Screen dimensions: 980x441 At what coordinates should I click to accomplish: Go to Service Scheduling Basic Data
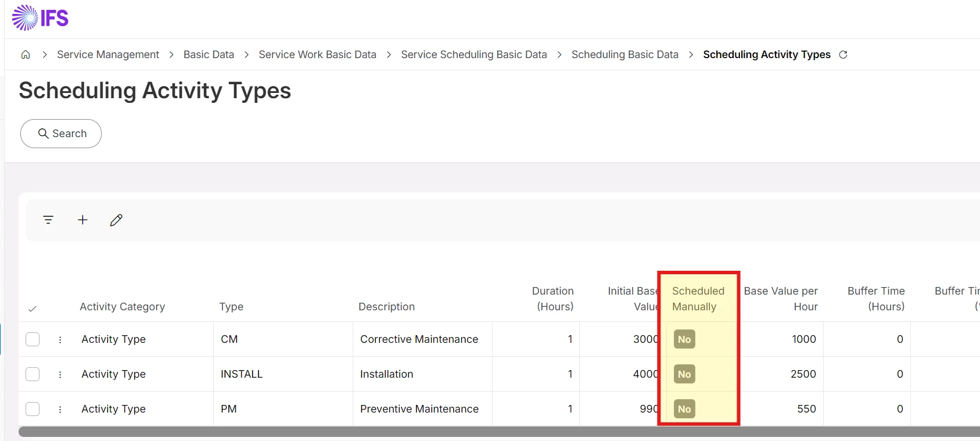click(x=473, y=55)
